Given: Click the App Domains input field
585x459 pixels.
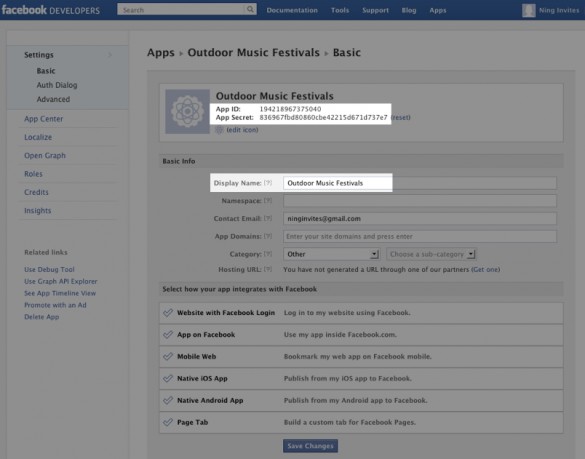Looking at the screenshot, I should tap(420, 236).
